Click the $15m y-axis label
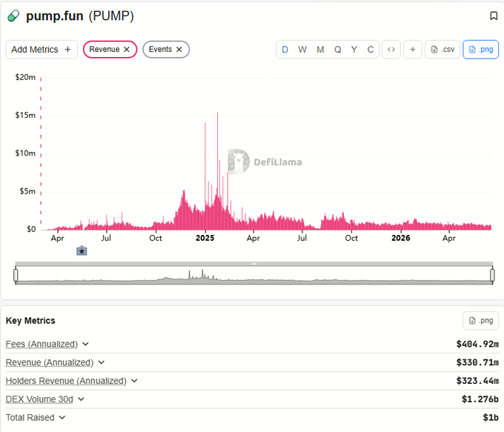504x432 pixels. click(x=25, y=115)
